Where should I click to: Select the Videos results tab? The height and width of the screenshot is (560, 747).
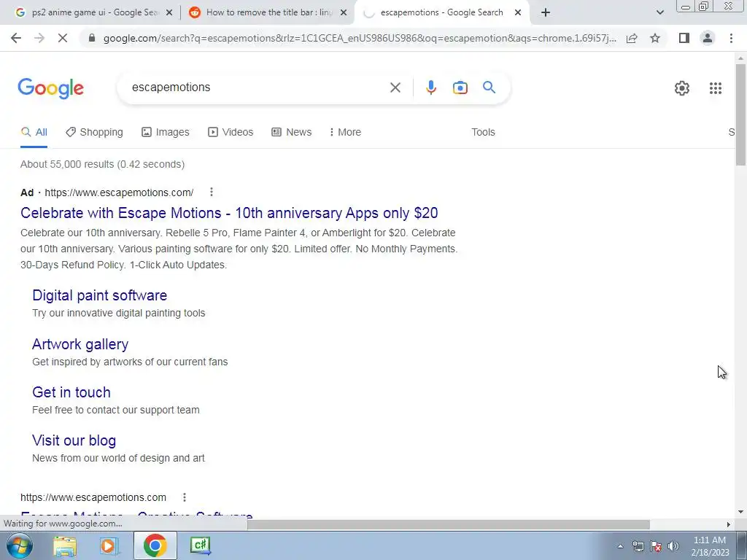coord(231,132)
